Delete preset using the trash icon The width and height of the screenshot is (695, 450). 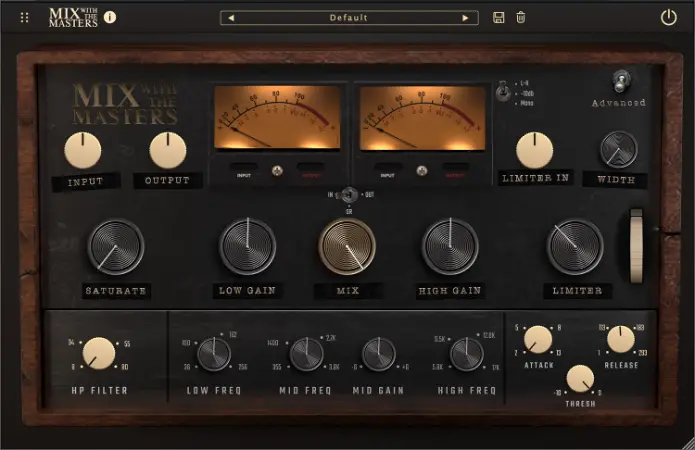(521, 17)
